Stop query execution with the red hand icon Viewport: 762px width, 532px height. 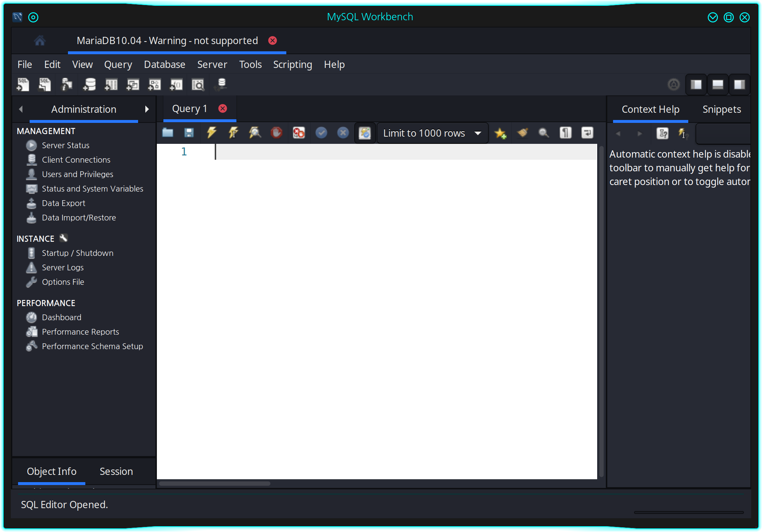tap(277, 133)
